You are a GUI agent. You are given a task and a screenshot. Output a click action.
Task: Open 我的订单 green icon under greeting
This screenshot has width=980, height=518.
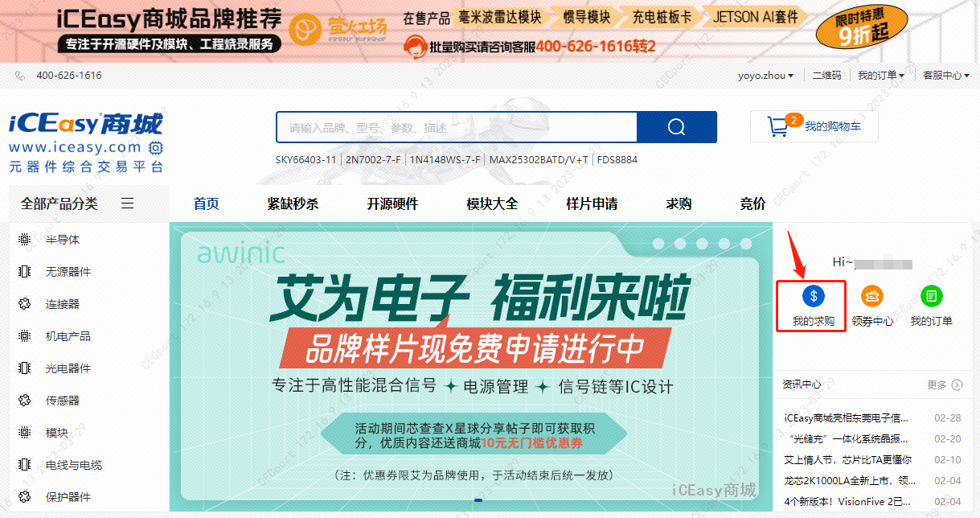coord(931,296)
